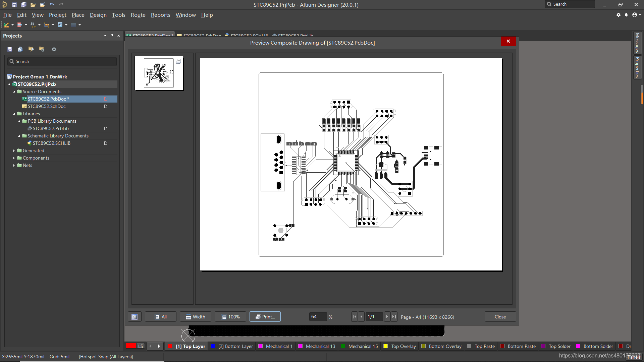
Task: Click the Close button in preview dialog
Action: click(500, 317)
